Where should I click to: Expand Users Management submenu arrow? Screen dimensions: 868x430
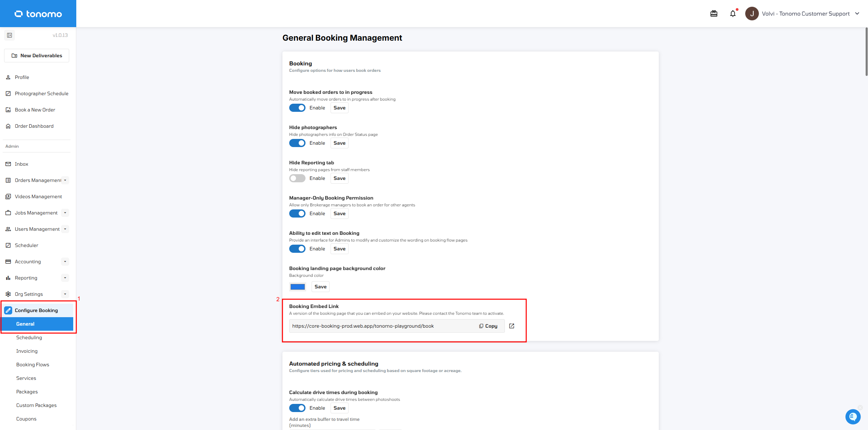65,229
